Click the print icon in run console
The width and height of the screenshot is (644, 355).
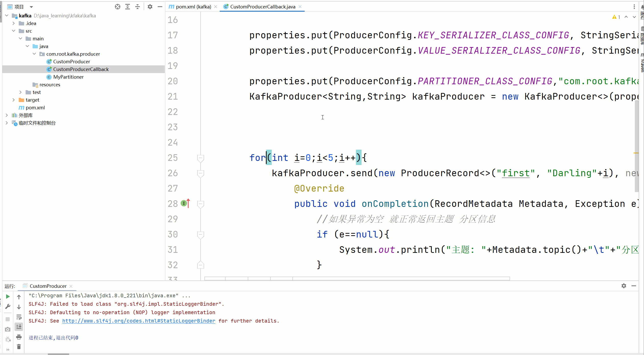(19, 337)
